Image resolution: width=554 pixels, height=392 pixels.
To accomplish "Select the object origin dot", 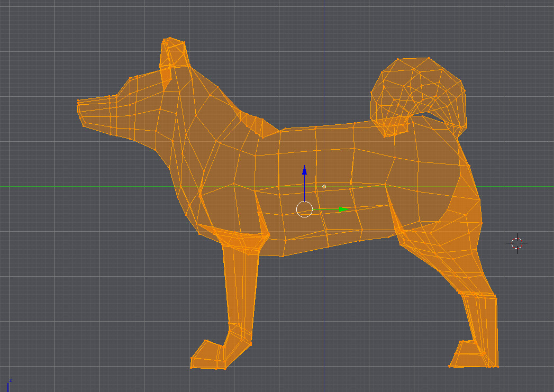I will click(x=324, y=186).
